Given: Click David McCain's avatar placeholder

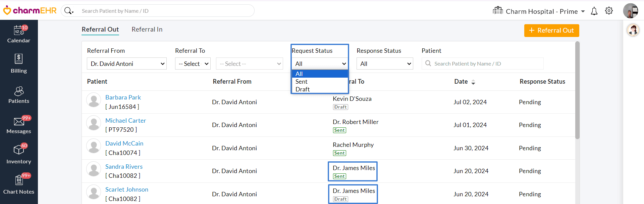Looking at the screenshot, I should (x=94, y=146).
